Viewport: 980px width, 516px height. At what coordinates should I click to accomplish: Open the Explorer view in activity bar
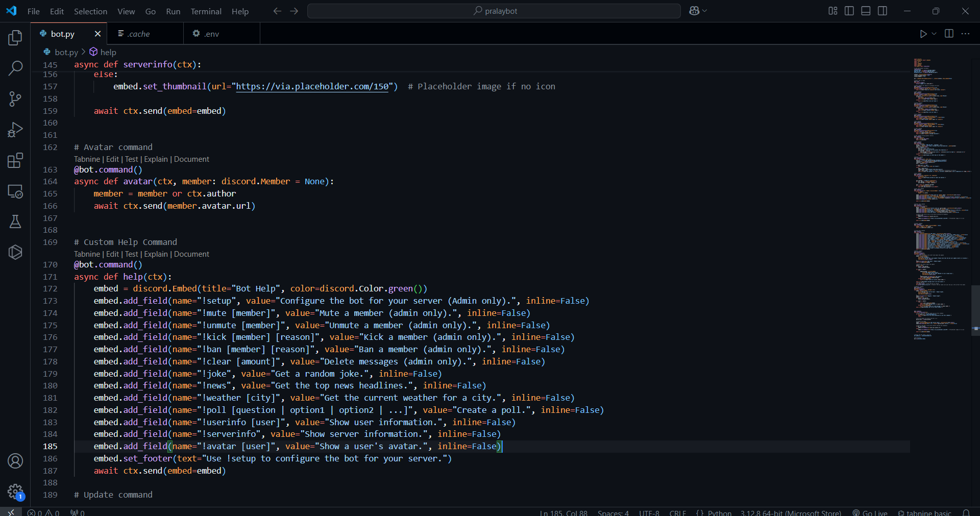pyautogui.click(x=15, y=37)
